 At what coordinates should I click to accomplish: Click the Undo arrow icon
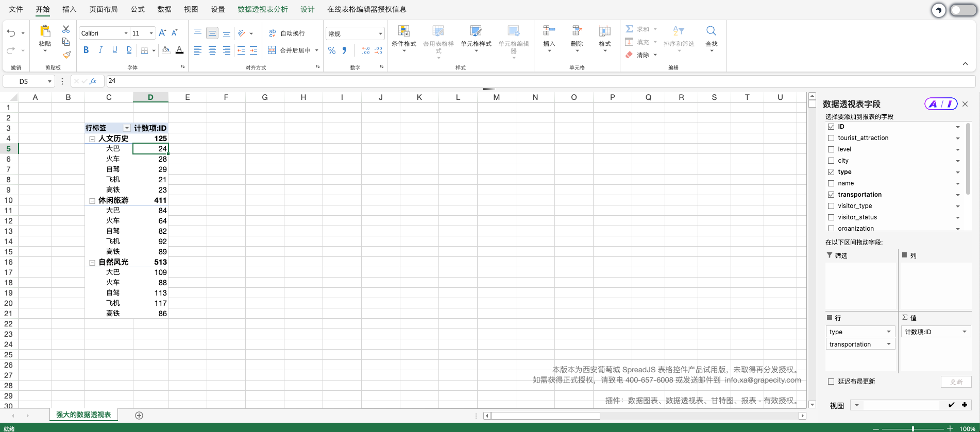[11, 33]
